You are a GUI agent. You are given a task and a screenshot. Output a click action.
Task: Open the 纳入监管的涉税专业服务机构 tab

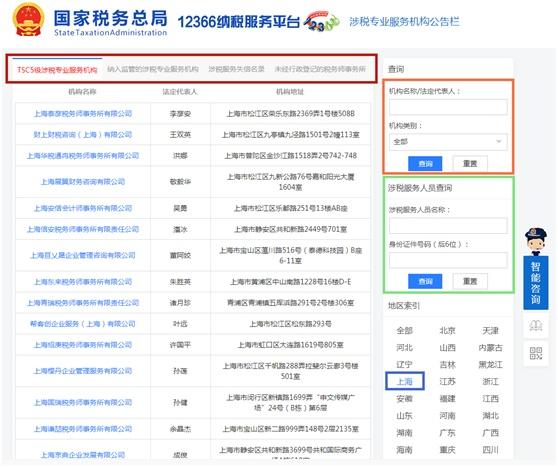coord(153,69)
